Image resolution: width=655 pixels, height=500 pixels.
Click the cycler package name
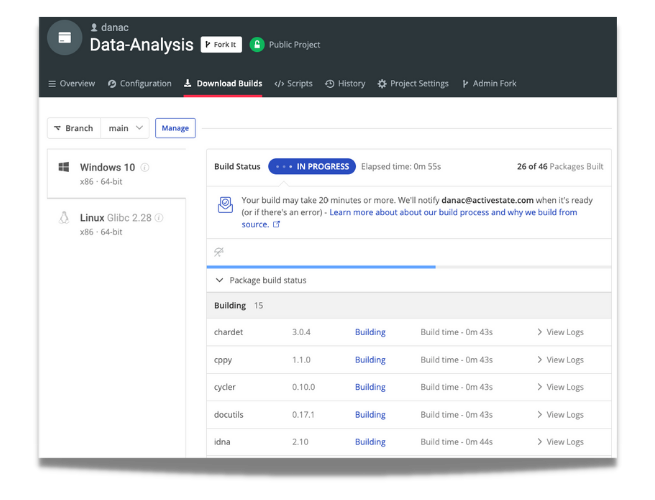point(225,387)
